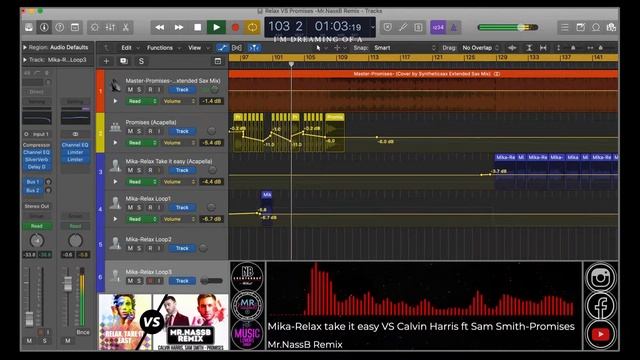640x360 pixels.
Task: Open the Media Browser icon
Action: tap(611, 27)
